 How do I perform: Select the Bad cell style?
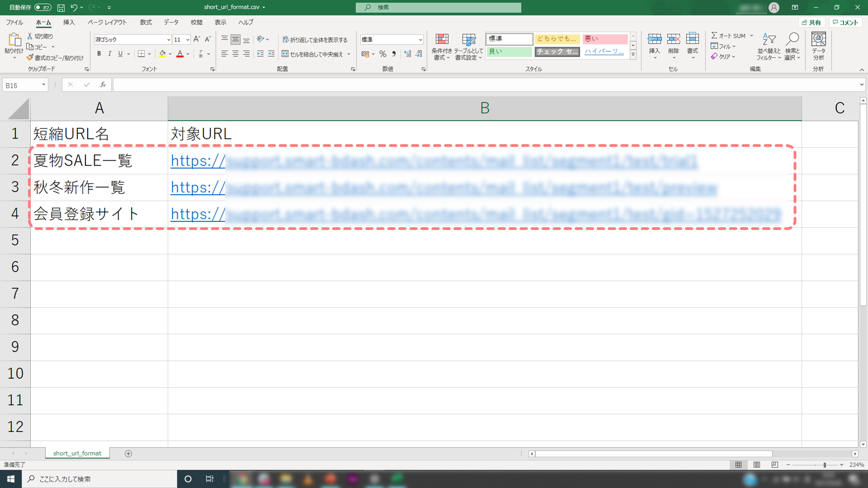tap(604, 39)
